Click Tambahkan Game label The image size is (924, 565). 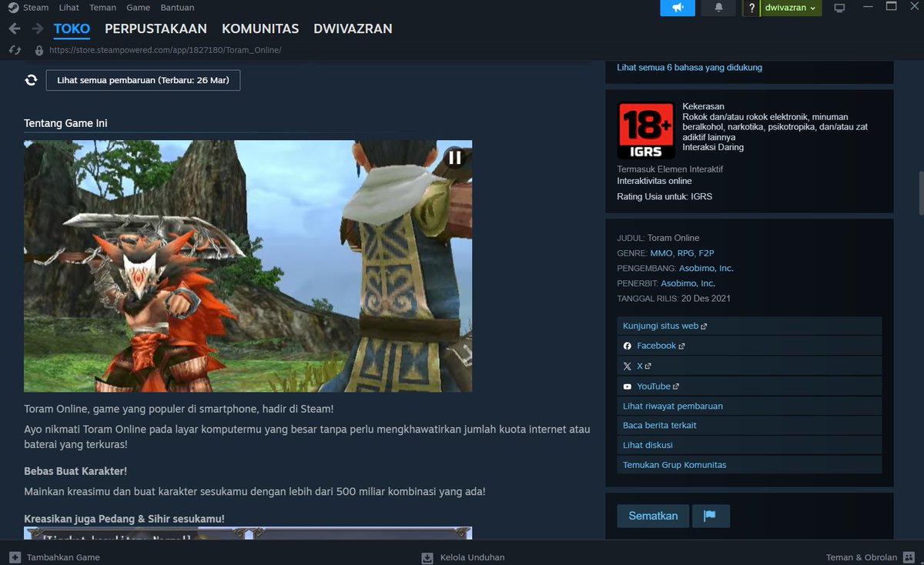tap(63, 557)
